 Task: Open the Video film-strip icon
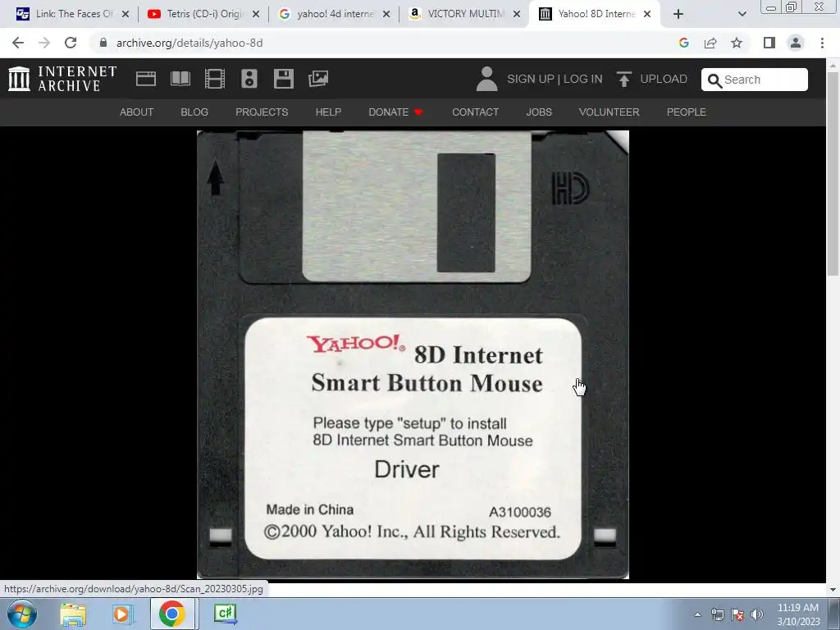215,79
